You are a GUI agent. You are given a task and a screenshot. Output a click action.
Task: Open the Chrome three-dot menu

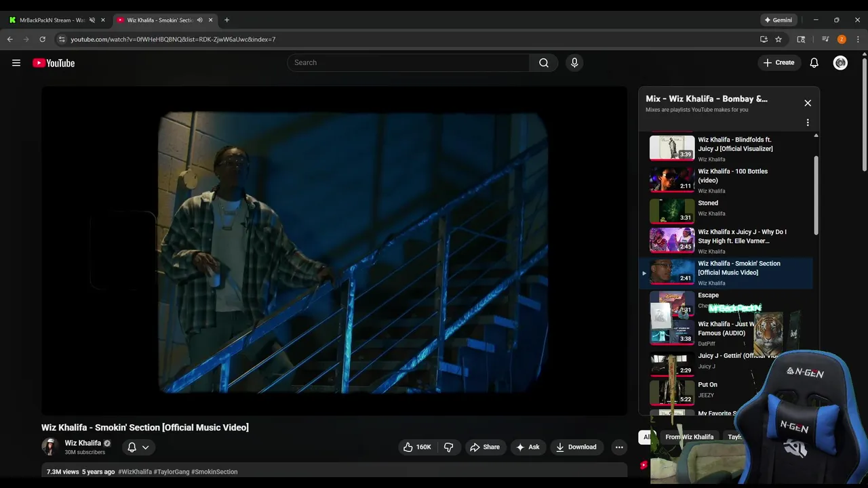[x=858, y=39]
